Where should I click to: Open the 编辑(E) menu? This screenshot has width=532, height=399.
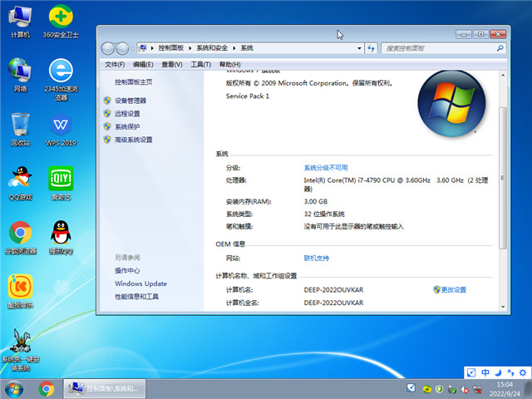pos(143,64)
